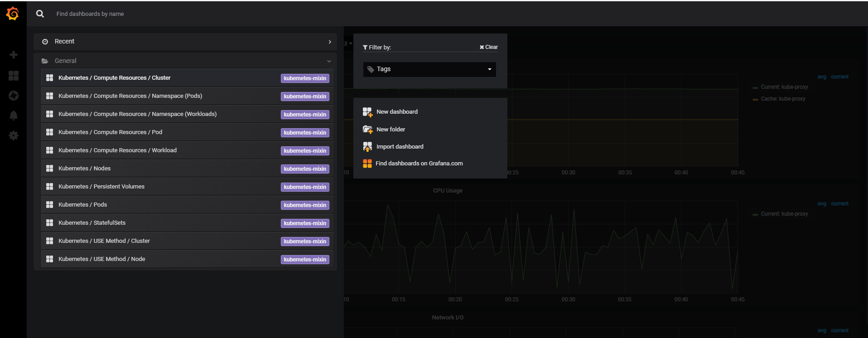Screen dimensions: 868x338
Task: Select New folder menu entry
Action: point(391,130)
